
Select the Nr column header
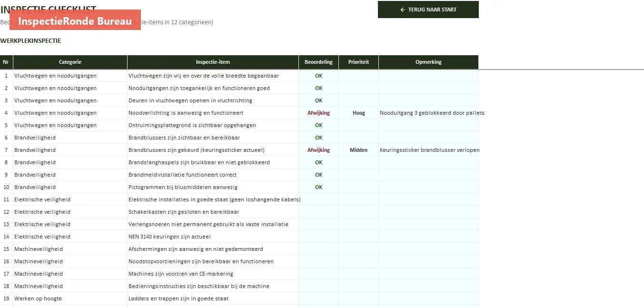coord(6,62)
